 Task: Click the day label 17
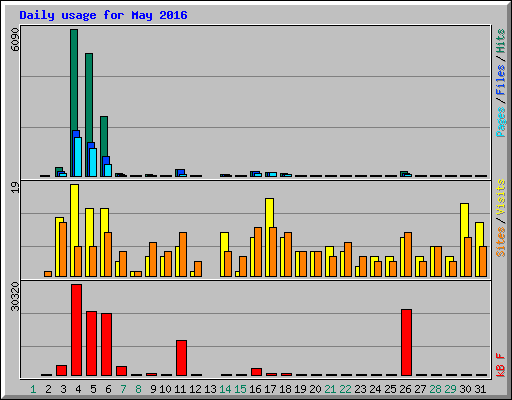tap(270, 389)
